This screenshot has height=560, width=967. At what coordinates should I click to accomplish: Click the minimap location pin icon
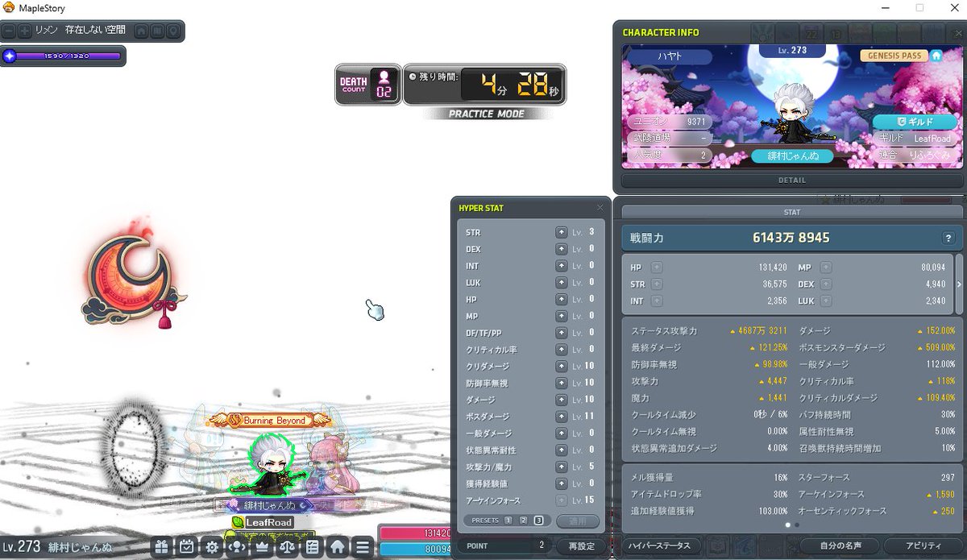[x=173, y=31]
